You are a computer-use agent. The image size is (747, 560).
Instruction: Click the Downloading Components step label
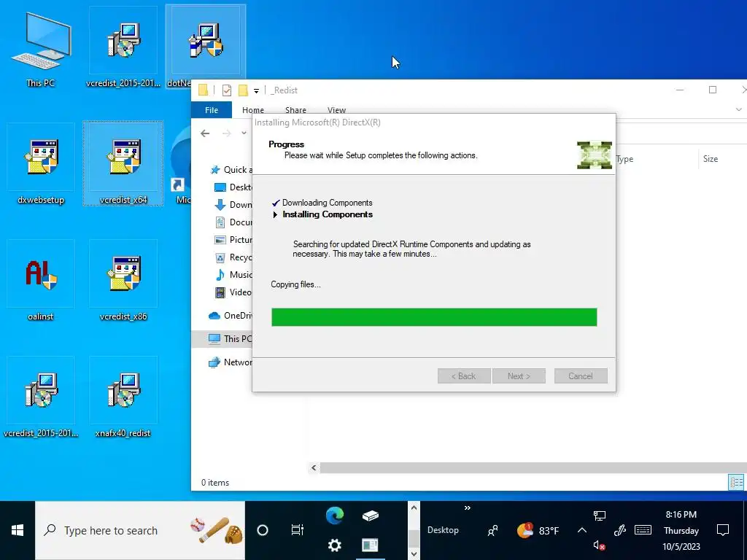328,203
